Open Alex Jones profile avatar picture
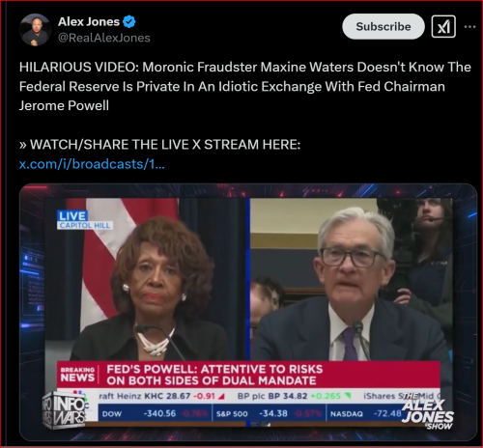The width and height of the screenshot is (483, 448). coord(35,30)
